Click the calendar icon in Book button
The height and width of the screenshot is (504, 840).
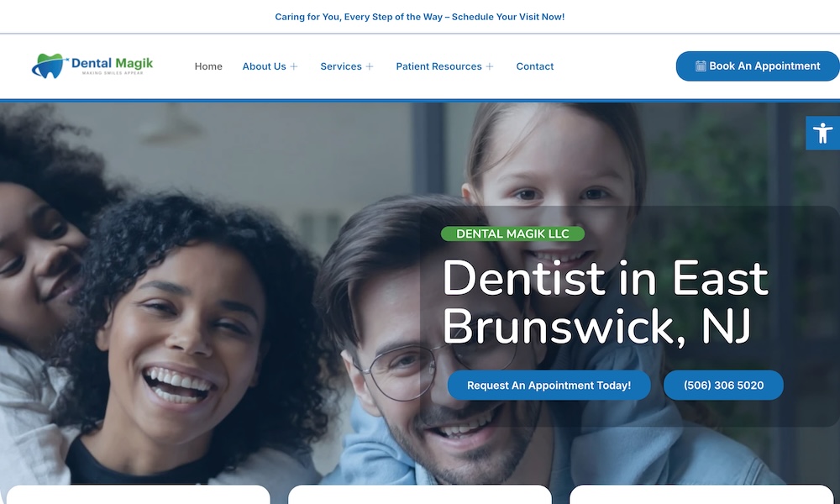coord(701,66)
